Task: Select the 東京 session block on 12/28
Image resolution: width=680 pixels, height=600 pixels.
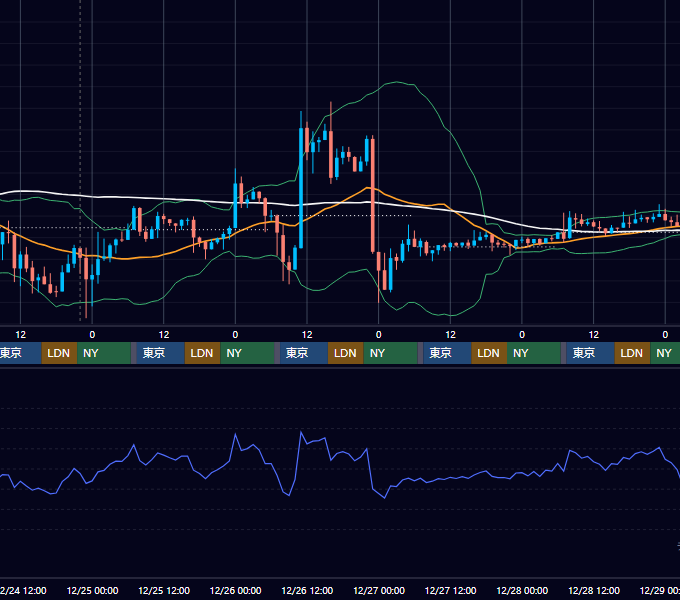Action: (590, 353)
